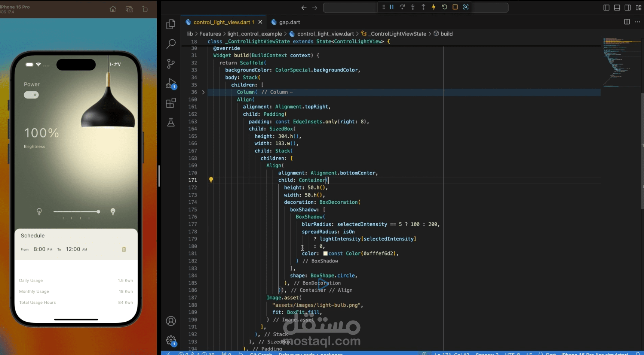Click BoxShape.circle on line 184
The width and height of the screenshot is (644, 355).
click(x=332, y=276)
